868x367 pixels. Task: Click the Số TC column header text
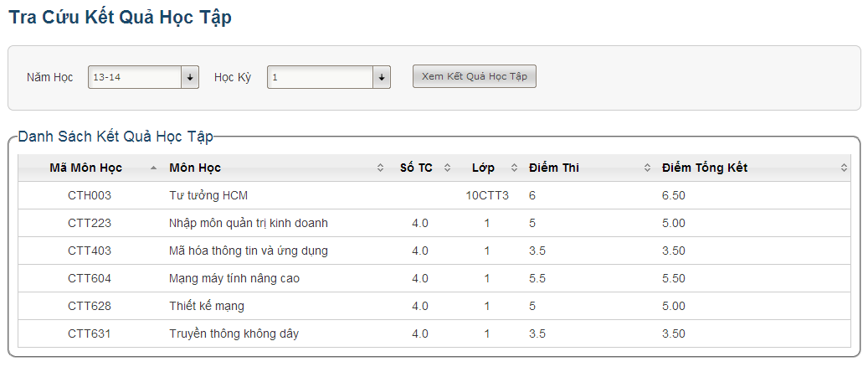[x=416, y=168]
